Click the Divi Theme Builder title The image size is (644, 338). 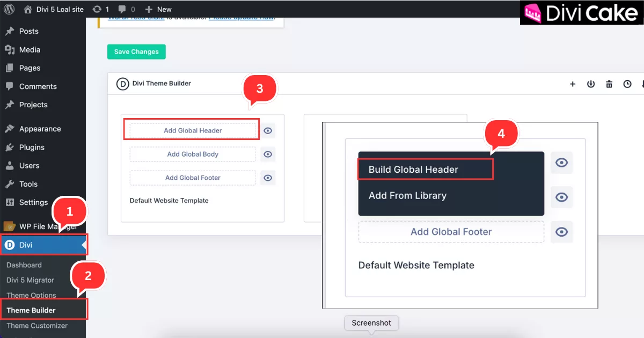click(x=162, y=83)
